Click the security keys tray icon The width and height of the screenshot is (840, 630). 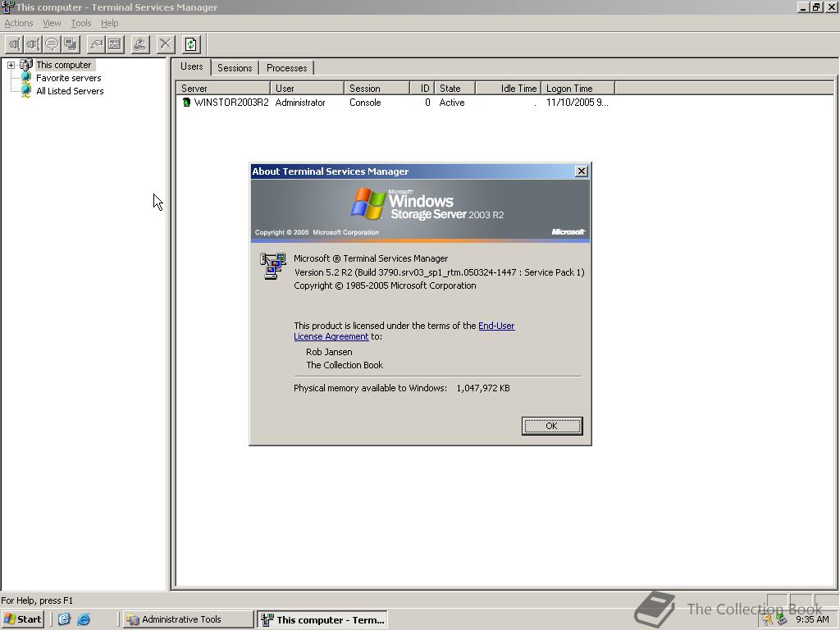[x=768, y=619]
